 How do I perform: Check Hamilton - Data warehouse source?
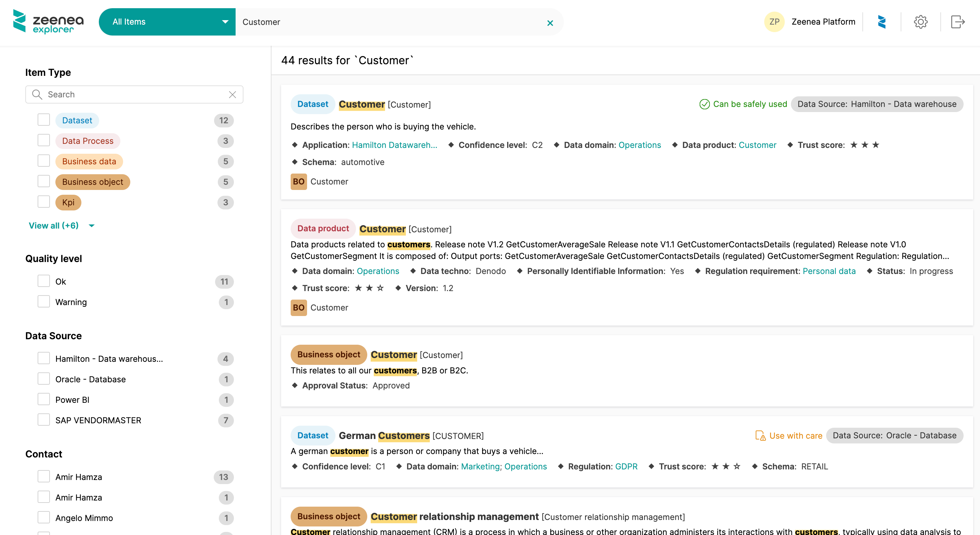coord(44,358)
